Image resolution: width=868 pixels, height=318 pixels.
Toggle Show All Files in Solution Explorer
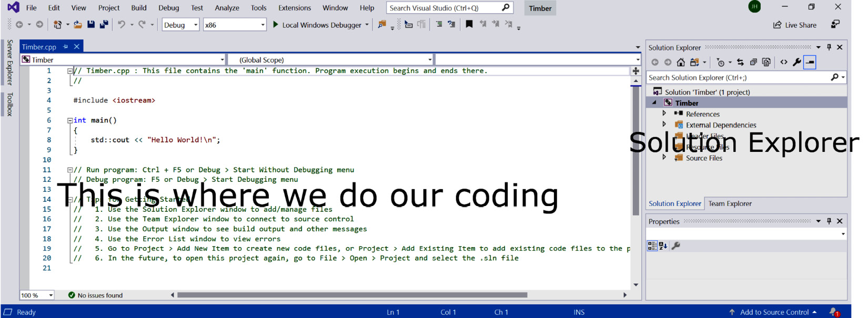click(766, 63)
